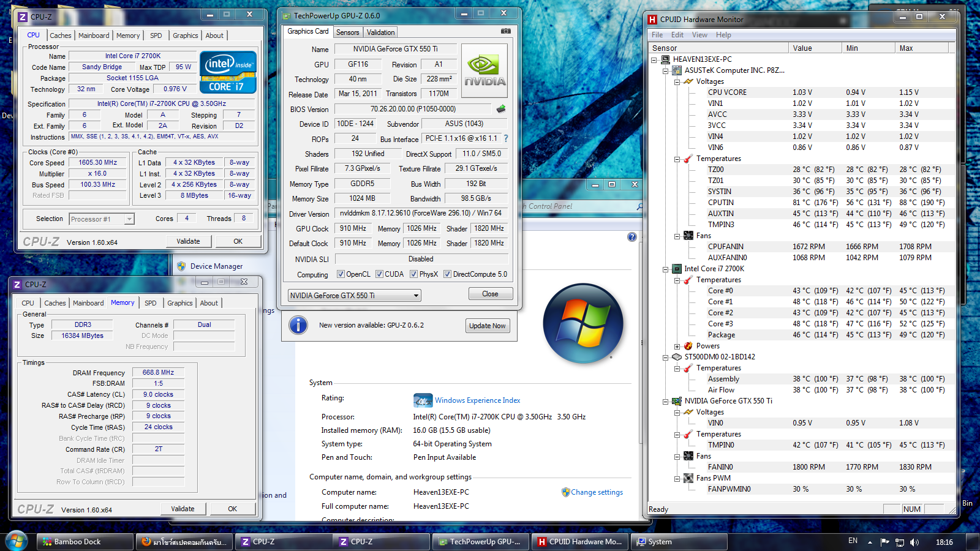Expand the Powers node in Hardware Monitor
The width and height of the screenshot is (980, 551).
(x=677, y=347)
